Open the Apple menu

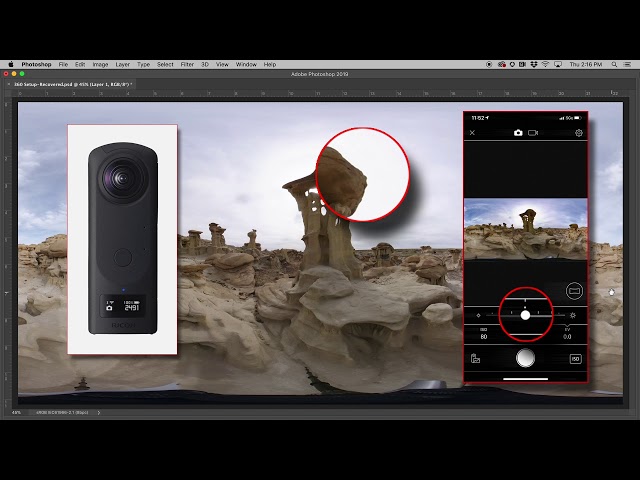click(x=11, y=64)
